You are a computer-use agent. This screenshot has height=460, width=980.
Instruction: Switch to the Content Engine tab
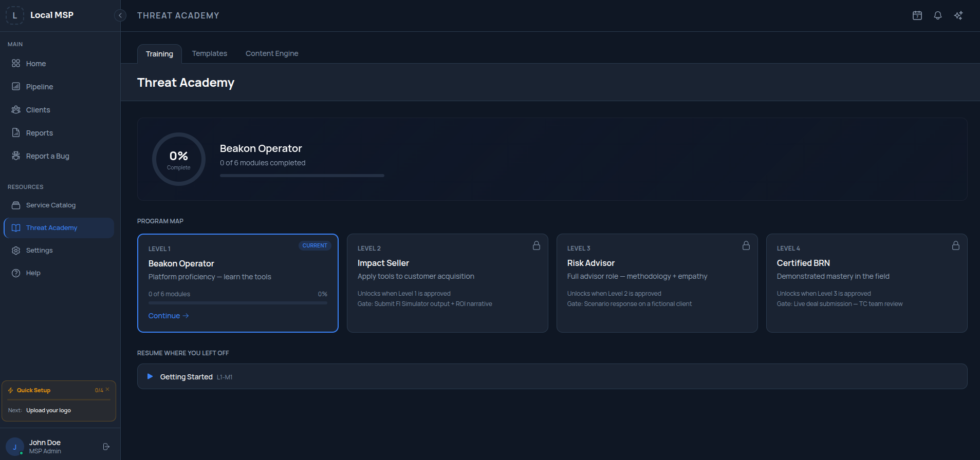pos(272,53)
